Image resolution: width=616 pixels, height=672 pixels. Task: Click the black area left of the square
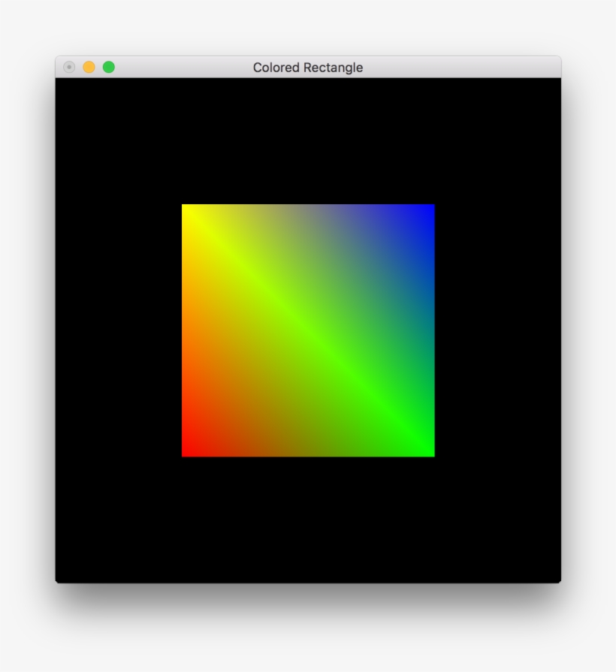click(x=113, y=330)
